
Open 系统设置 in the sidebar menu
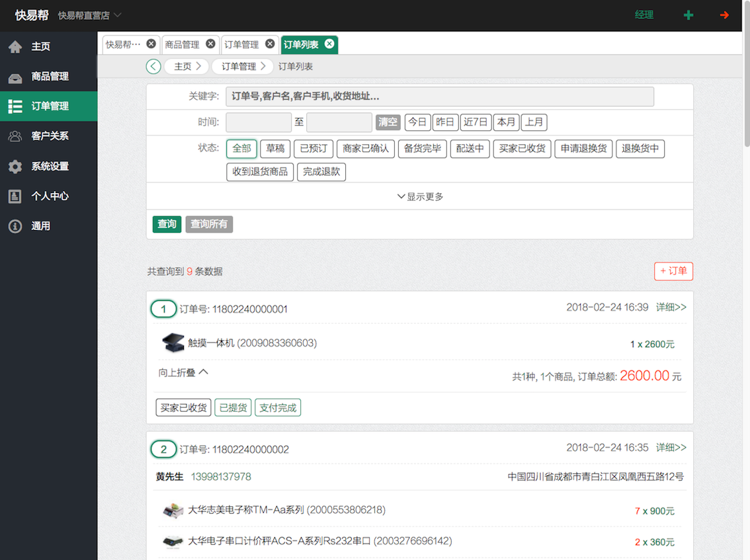pos(48,167)
